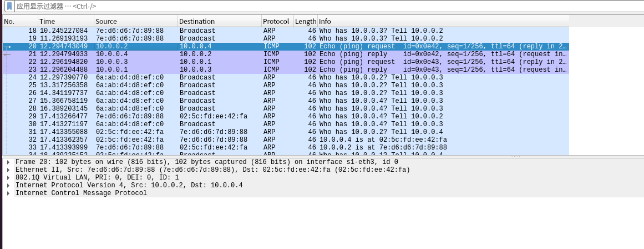Sort by the Destination column header
The image size is (644, 249).
[220, 22]
